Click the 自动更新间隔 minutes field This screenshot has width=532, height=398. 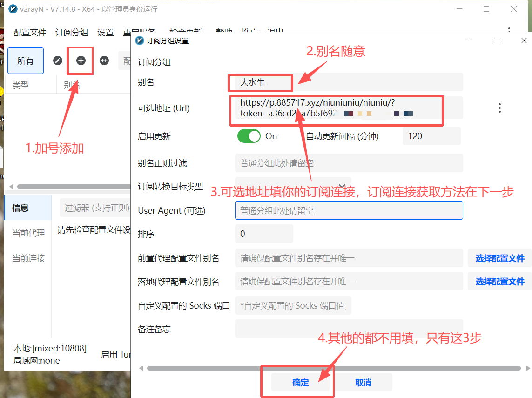431,136
